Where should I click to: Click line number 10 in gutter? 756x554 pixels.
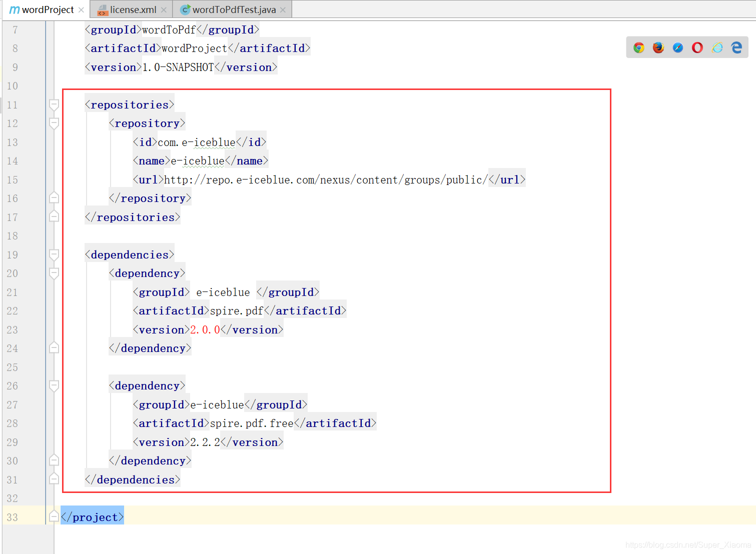tap(13, 86)
